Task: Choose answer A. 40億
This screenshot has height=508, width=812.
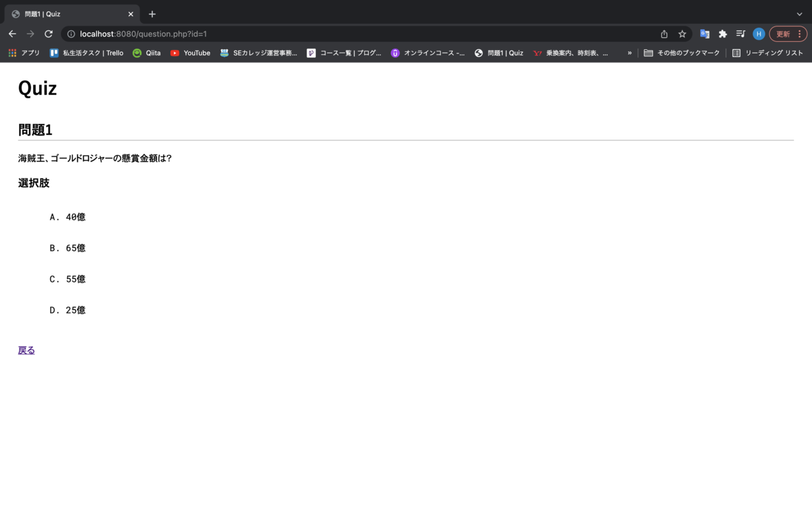Action: pos(68,217)
